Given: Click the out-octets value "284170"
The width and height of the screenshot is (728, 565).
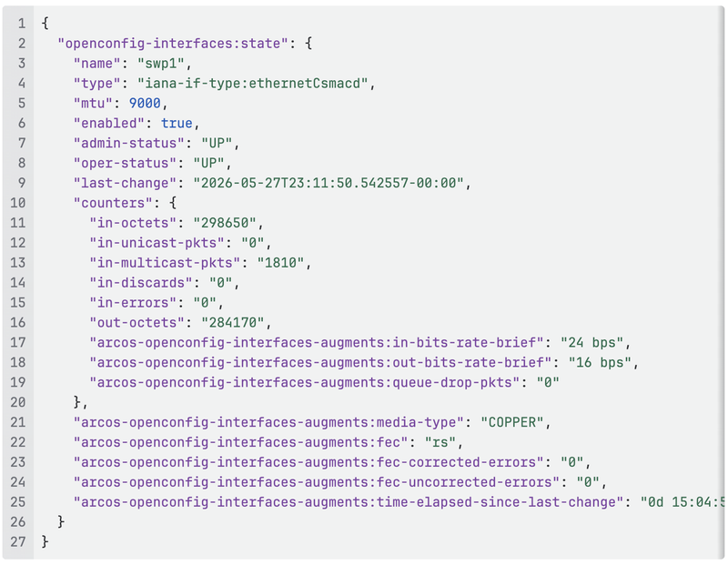Looking at the screenshot, I should pyautogui.click(x=232, y=323).
